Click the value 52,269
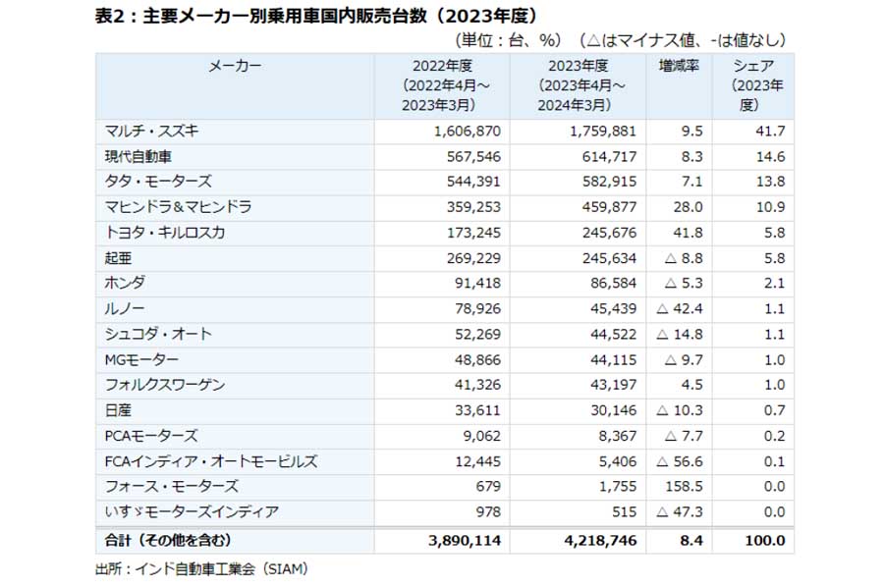884x588 pixels. coord(477,334)
